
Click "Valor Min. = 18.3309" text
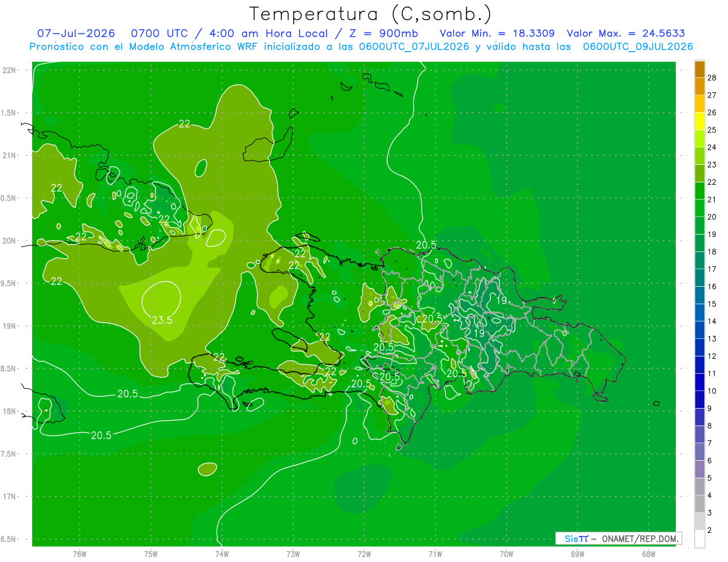tap(497, 33)
